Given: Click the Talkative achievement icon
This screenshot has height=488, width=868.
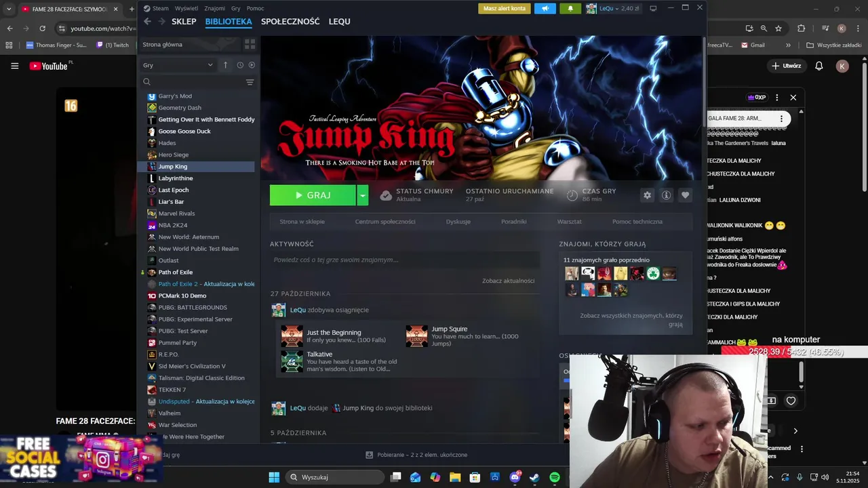Looking at the screenshot, I should (292, 361).
